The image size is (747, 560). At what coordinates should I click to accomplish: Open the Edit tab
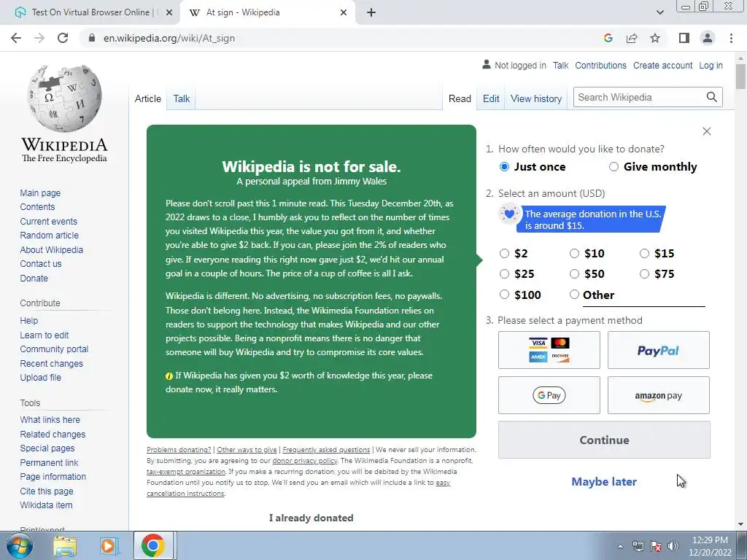point(491,98)
